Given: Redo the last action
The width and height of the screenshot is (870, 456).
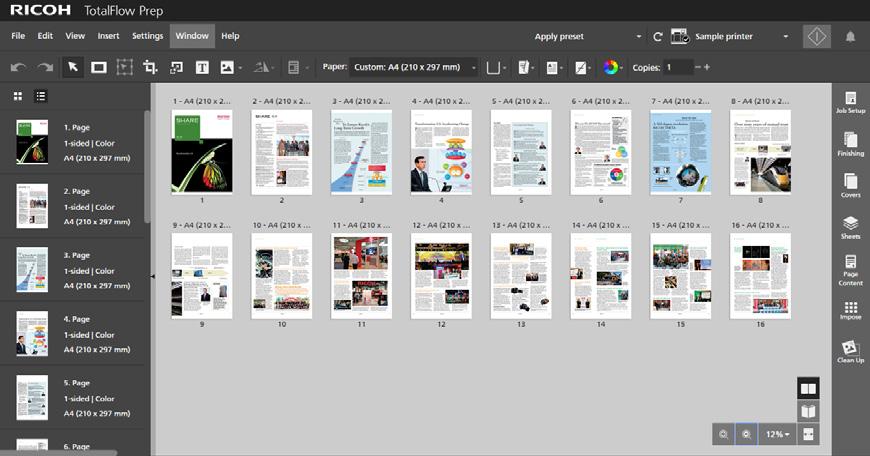Looking at the screenshot, I should [x=45, y=68].
